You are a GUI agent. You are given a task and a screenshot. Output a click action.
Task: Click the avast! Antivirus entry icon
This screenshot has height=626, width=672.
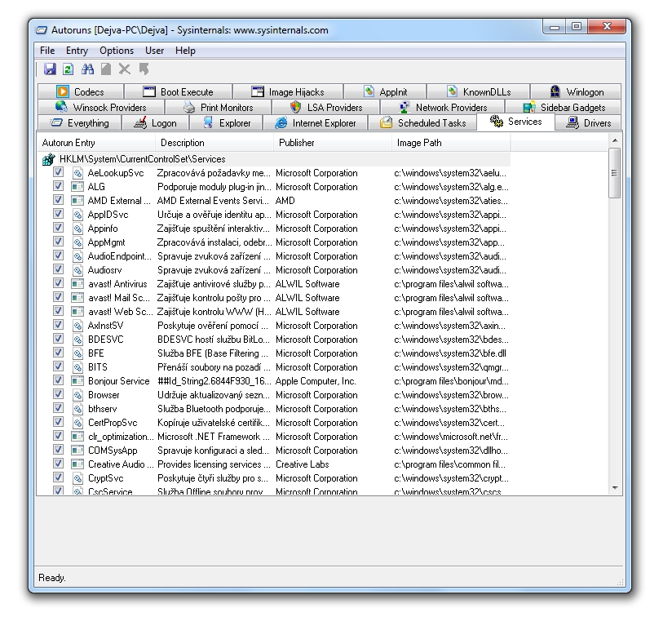[77, 284]
